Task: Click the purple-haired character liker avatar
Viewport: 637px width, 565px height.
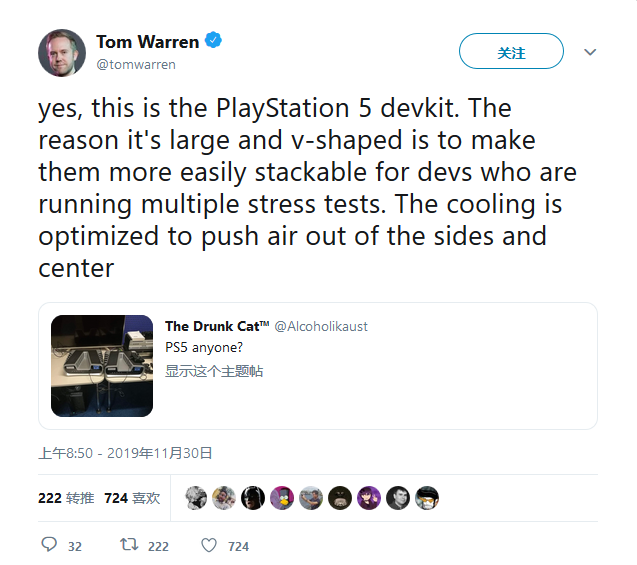Action: (x=369, y=498)
